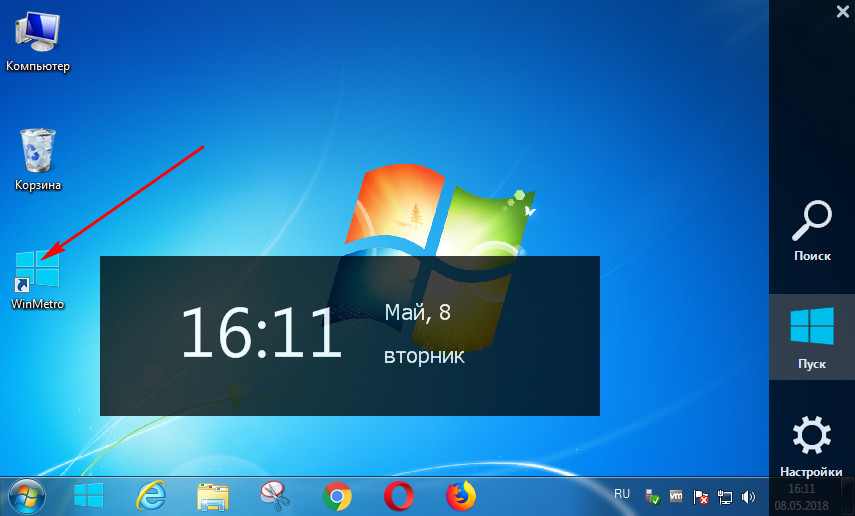Launch Google Chrome from taskbar
Image resolution: width=855 pixels, height=516 pixels.
click(337, 495)
